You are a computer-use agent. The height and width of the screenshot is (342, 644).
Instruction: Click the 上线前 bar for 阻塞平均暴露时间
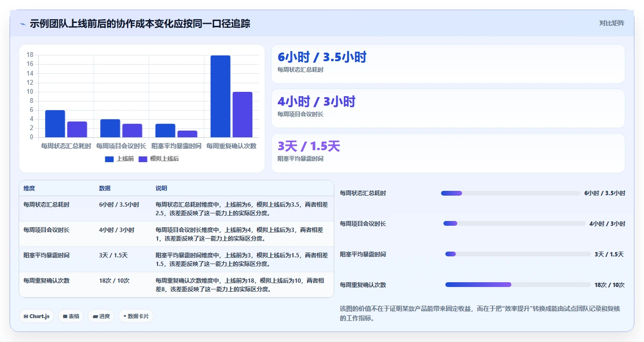(165, 131)
